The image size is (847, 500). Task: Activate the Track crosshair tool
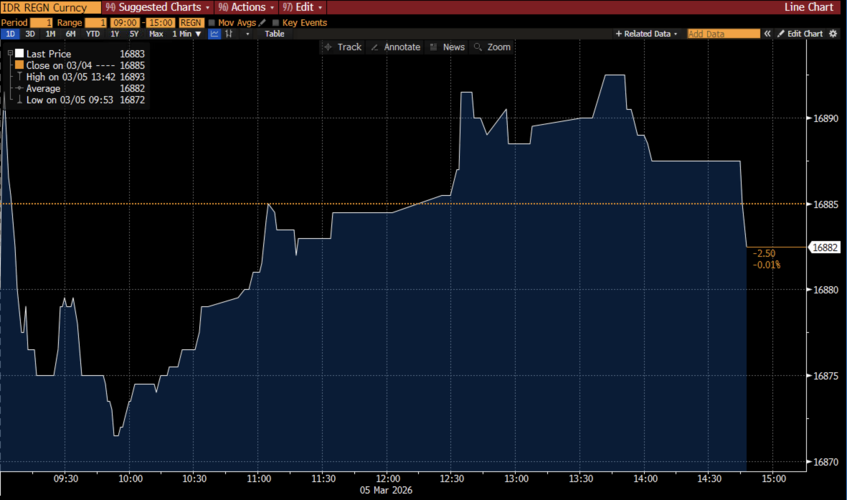[x=343, y=47]
